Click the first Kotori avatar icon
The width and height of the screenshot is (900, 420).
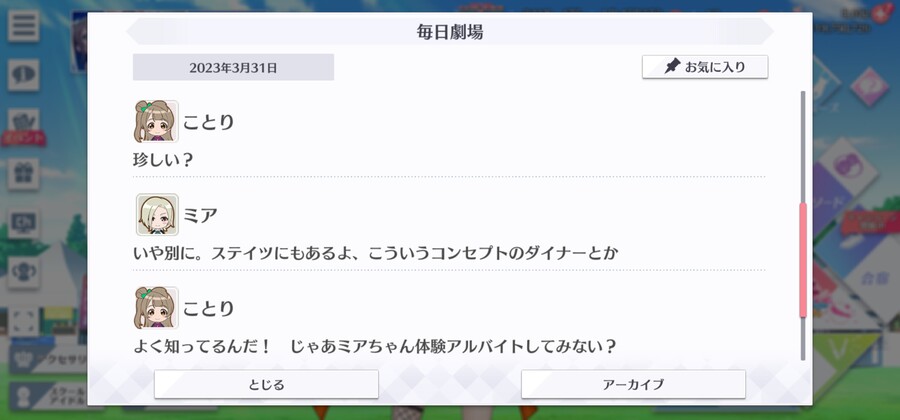click(156, 121)
